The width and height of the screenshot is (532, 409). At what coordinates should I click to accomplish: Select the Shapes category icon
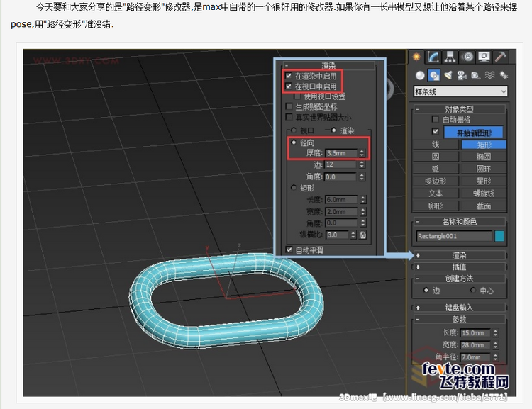click(x=434, y=75)
